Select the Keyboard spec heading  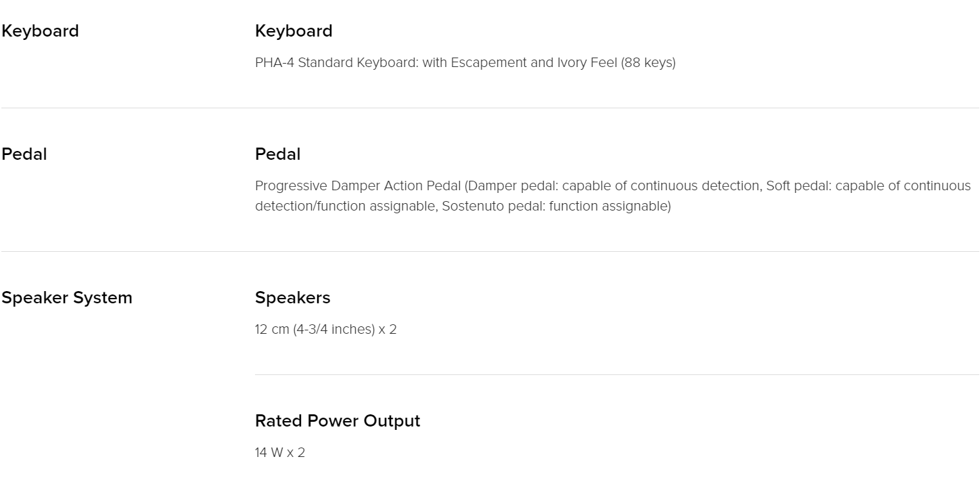click(294, 31)
